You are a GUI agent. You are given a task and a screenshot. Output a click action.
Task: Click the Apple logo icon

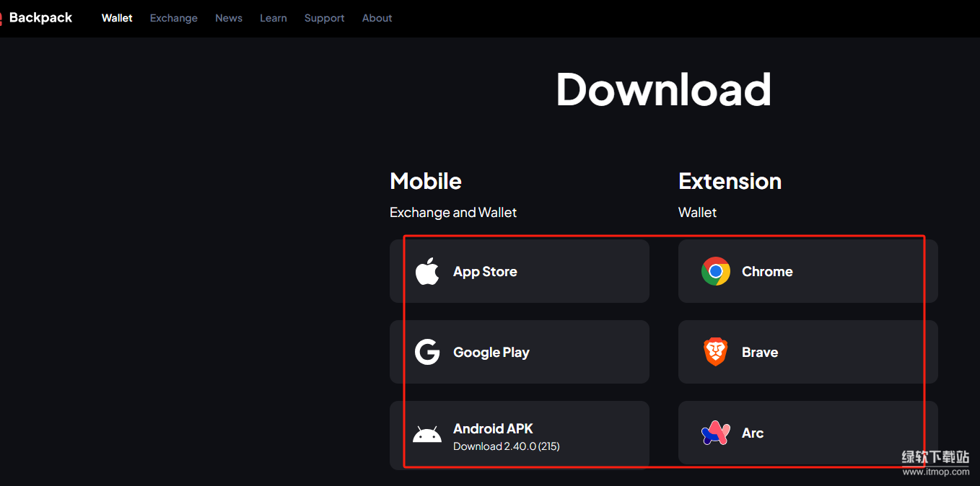pos(427,272)
